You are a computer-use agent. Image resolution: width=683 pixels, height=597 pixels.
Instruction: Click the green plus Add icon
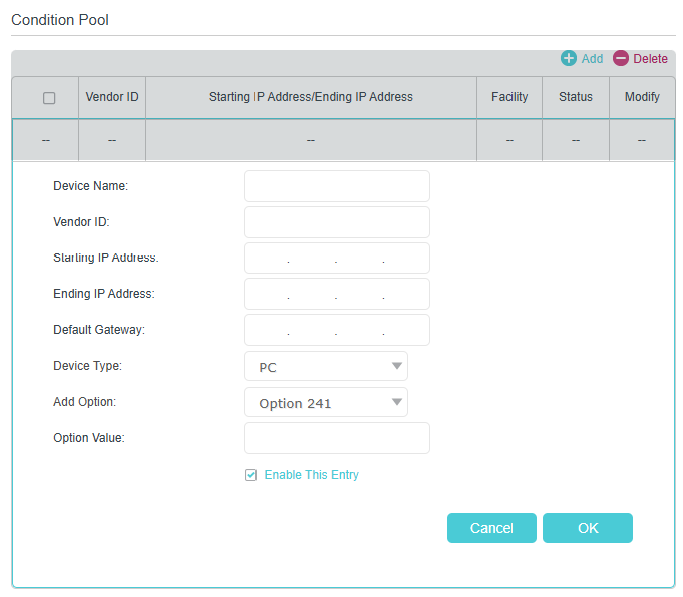coord(568,58)
